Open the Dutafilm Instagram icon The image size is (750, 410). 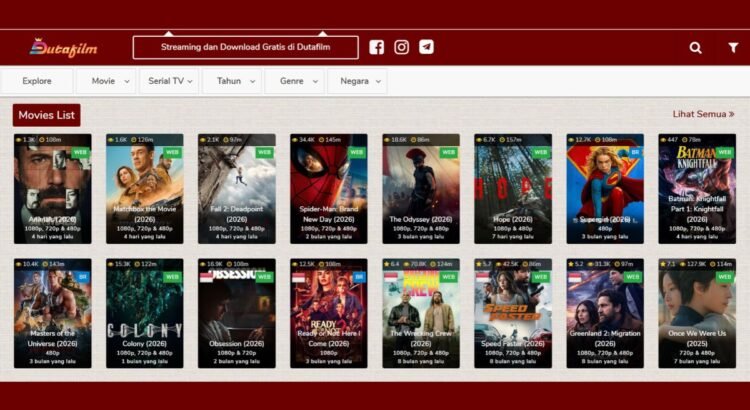pos(401,47)
